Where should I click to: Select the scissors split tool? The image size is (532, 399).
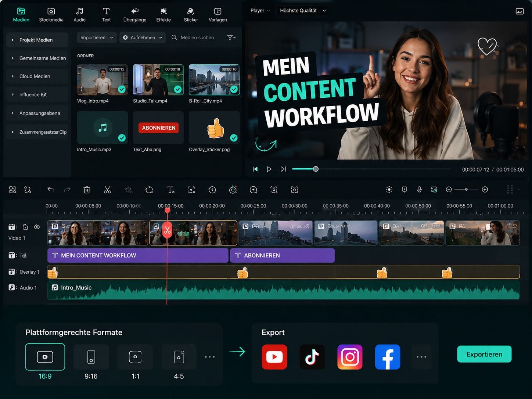[107, 190]
